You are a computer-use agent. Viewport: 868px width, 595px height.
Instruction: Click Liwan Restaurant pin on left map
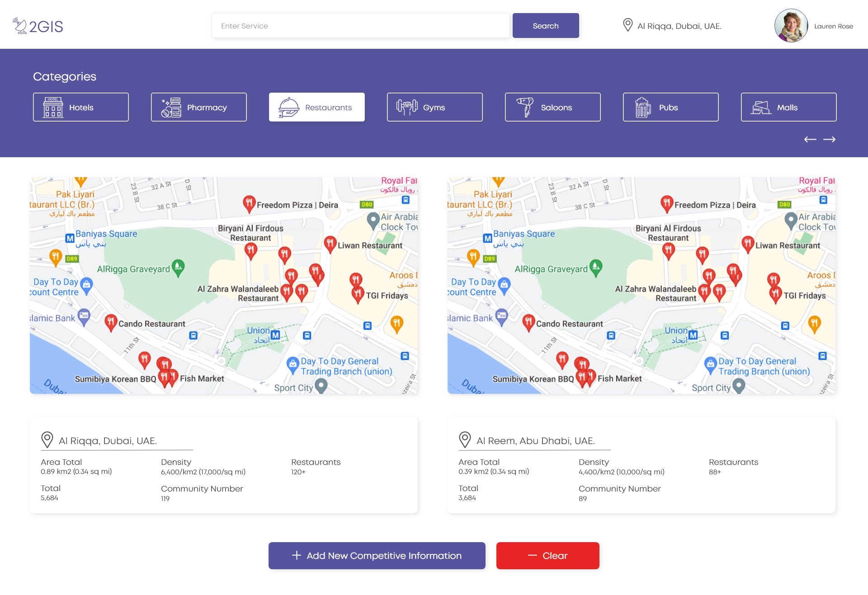[x=330, y=244]
